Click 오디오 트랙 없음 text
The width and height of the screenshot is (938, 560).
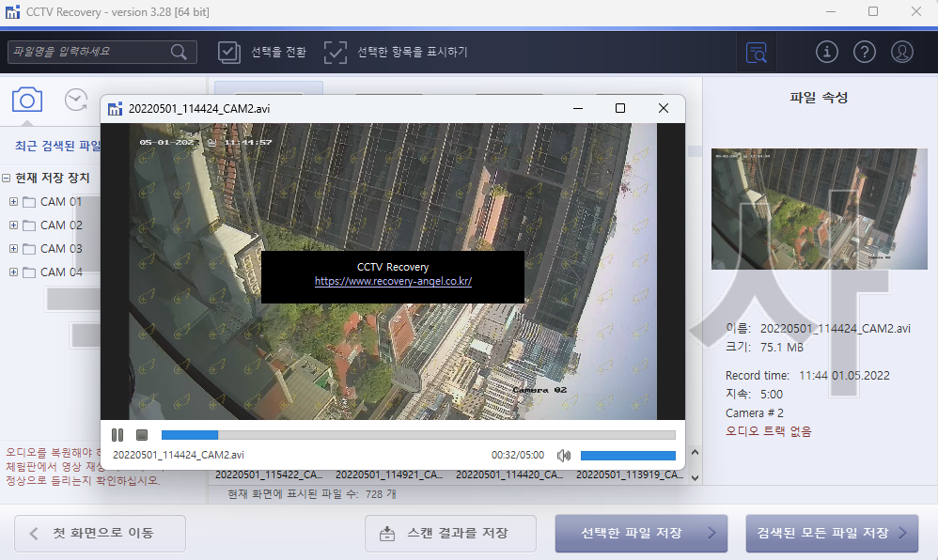point(768,431)
